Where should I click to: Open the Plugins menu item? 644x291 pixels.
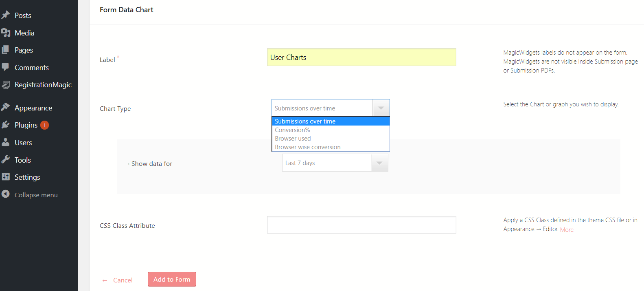[26, 125]
